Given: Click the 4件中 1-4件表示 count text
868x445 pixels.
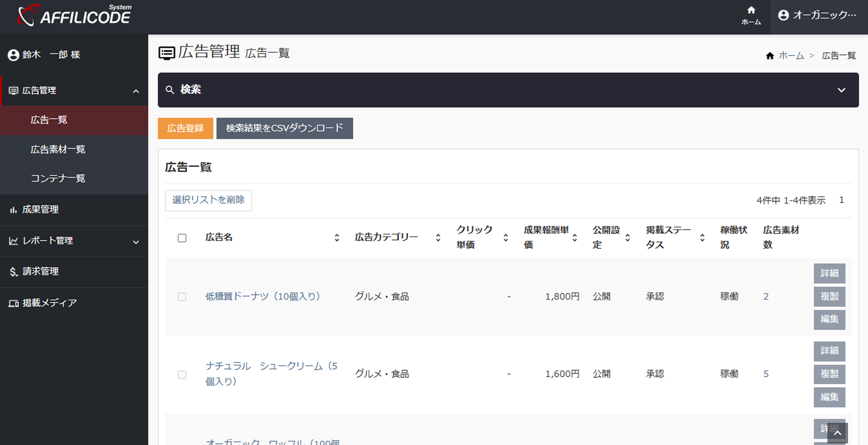Looking at the screenshot, I should [791, 200].
